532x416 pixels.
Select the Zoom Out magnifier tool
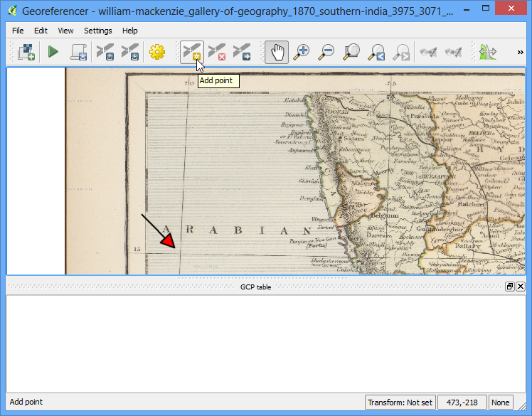pyautogui.click(x=326, y=52)
